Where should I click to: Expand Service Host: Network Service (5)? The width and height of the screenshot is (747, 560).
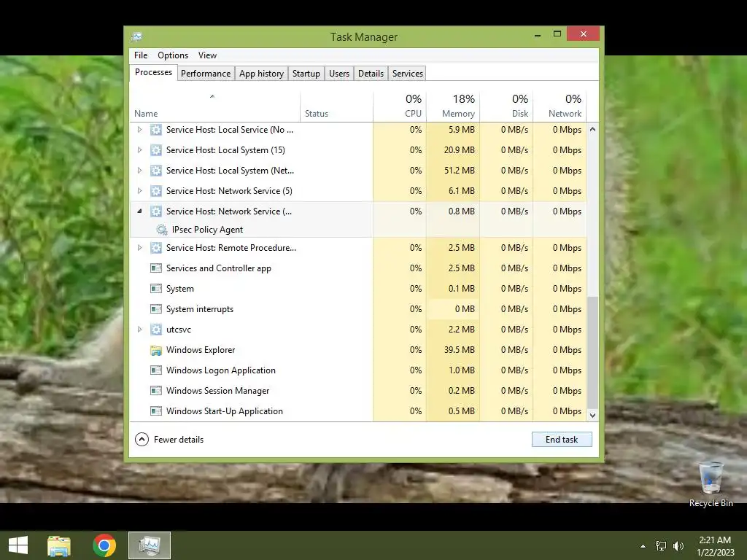coord(139,191)
